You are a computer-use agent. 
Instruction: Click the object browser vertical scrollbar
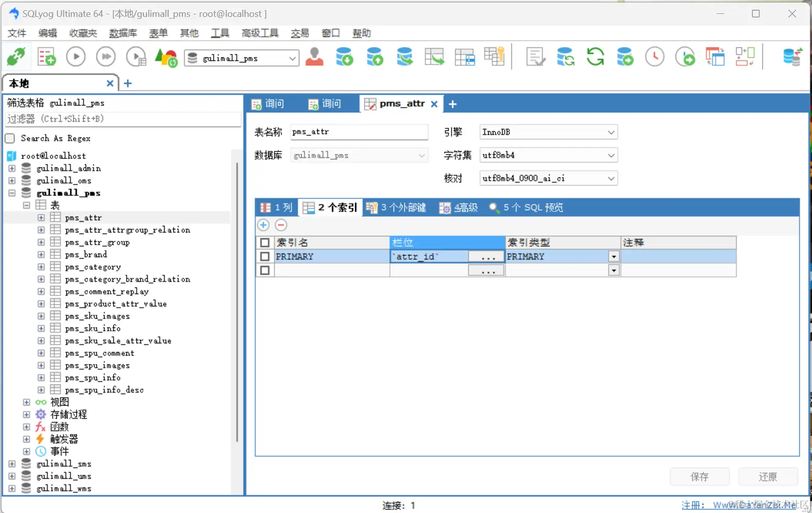tap(237, 303)
